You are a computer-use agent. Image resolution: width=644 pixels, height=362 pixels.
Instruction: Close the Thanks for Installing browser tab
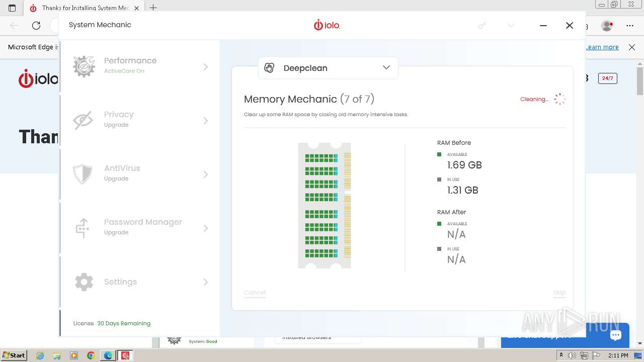pyautogui.click(x=136, y=8)
